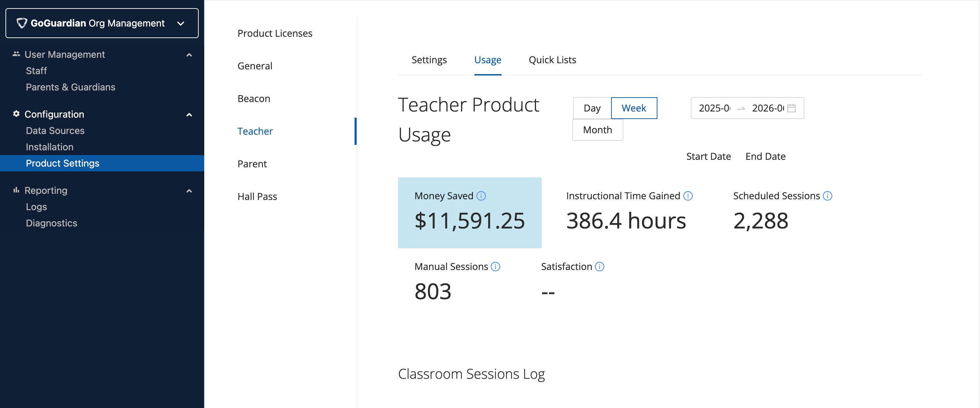Click the end date input field
The height and width of the screenshot is (408, 980).
(768, 108)
